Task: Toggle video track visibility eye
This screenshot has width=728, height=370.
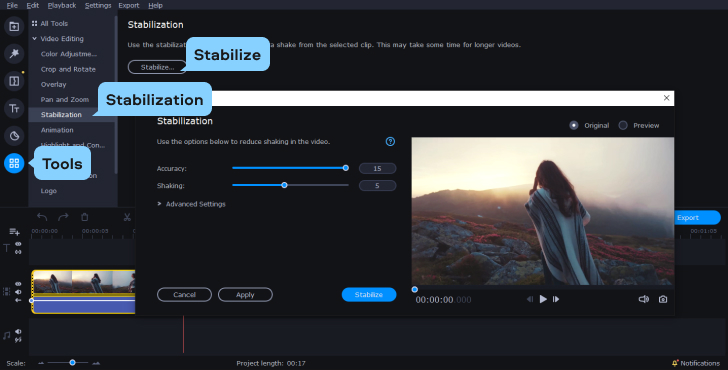Action: click(18, 284)
